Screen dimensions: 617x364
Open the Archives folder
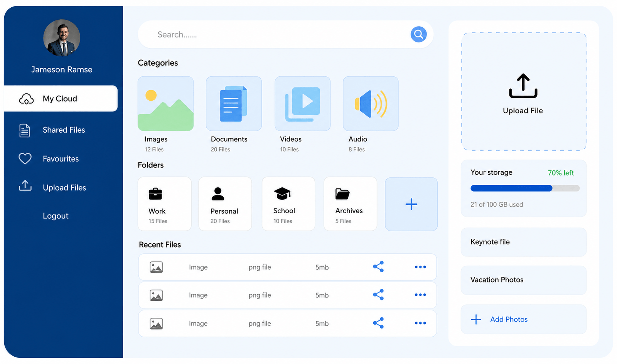pyautogui.click(x=350, y=204)
